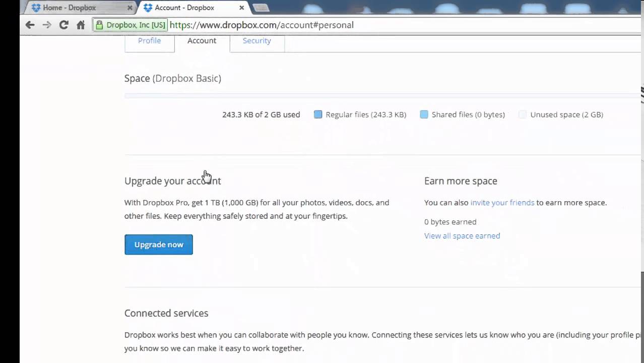The image size is (644, 363).
Task: Select the Account settings tab
Action: point(202,41)
